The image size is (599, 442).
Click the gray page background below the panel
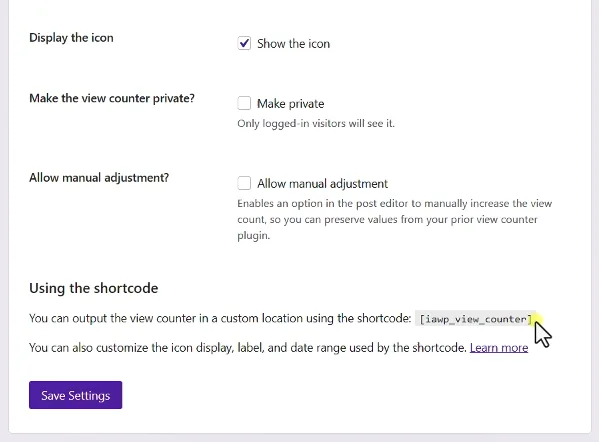tap(300, 438)
